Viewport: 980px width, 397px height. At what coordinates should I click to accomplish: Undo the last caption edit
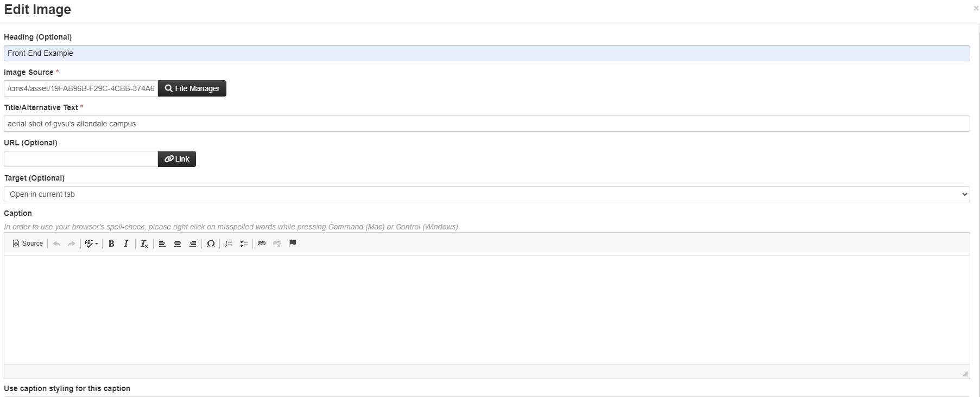click(56, 244)
